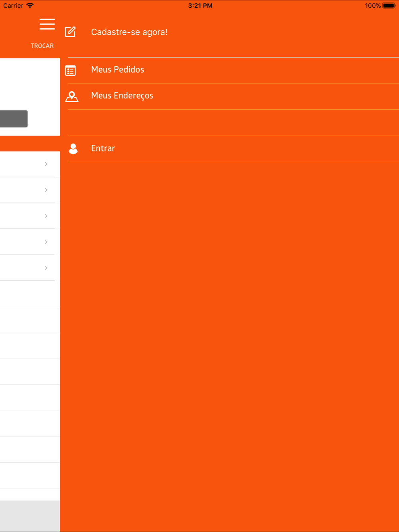This screenshot has height=532, width=399.
Task: Select Cadastre-se agora! sign-up option
Action: click(129, 32)
